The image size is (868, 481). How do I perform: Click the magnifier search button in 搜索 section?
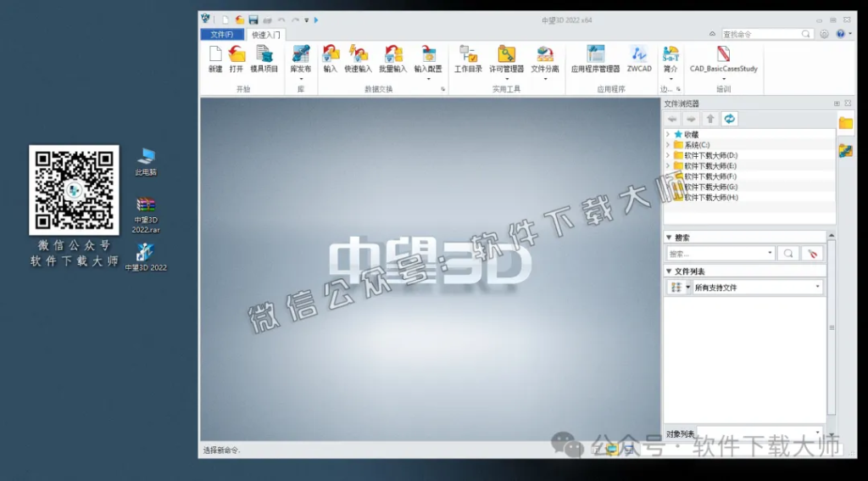click(788, 254)
